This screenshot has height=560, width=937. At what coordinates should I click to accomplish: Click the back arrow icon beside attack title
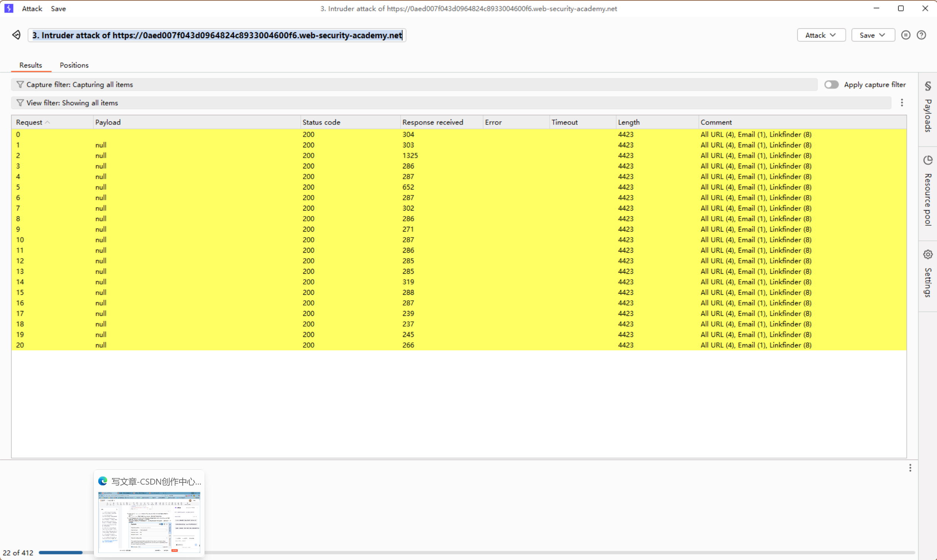16,35
